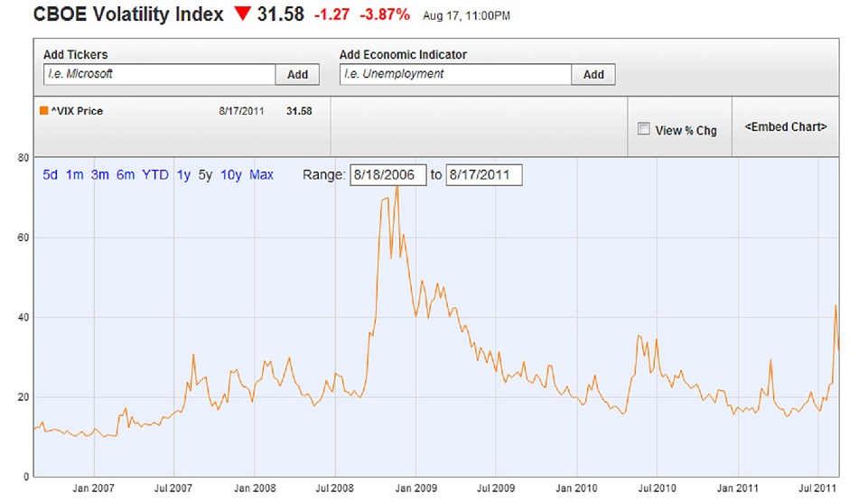This screenshot has height=502, width=868.
Task: Click the Jan 2007 x-axis label
Action: 93,488
